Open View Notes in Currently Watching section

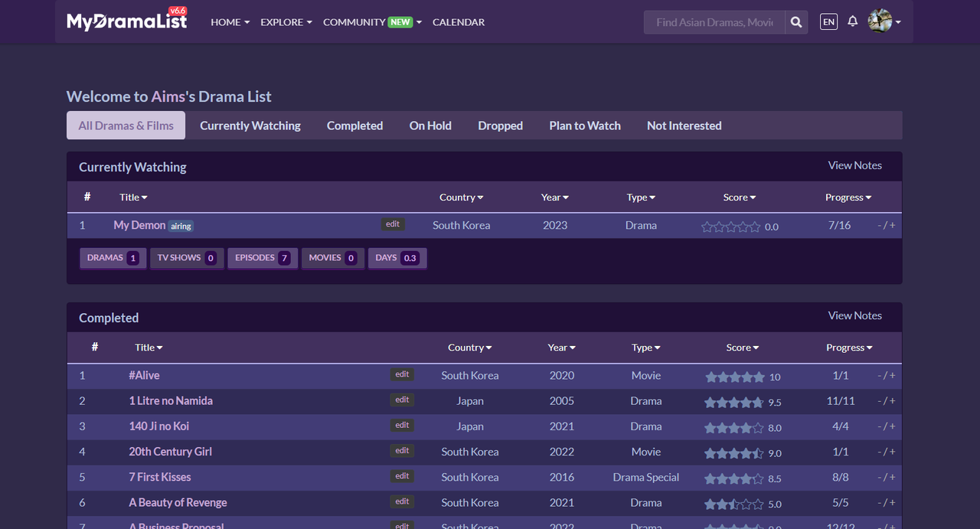coord(854,165)
